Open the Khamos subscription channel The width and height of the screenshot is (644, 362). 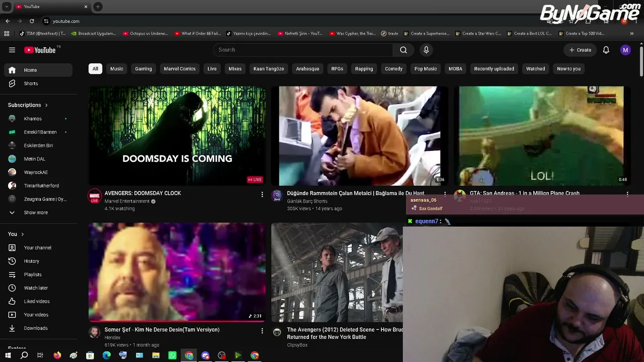(38, 119)
